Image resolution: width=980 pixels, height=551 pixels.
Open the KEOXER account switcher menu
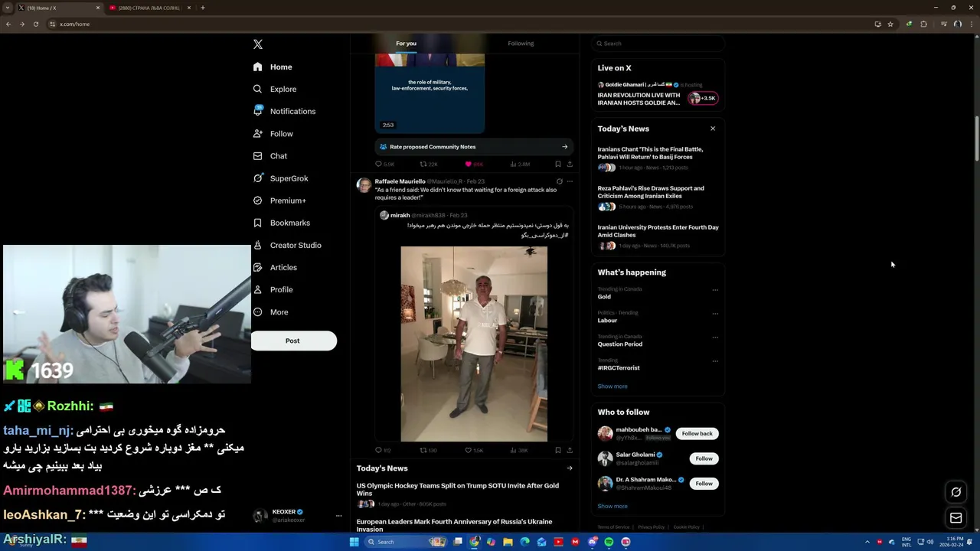299,516
